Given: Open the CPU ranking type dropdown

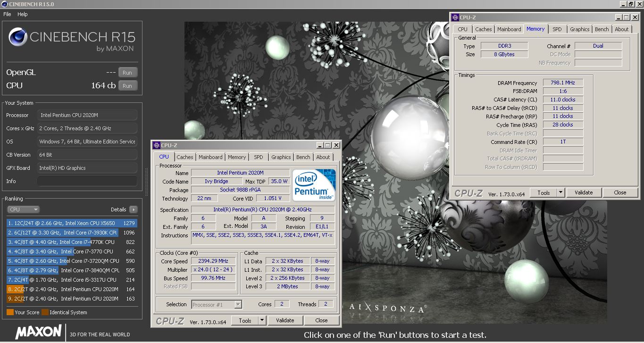Looking at the screenshot, I should click(23, 209).
